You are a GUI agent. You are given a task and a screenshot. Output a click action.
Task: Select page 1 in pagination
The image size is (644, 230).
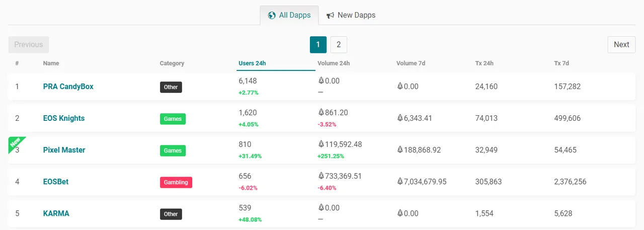pyautogui.click(x=318, y=44)
